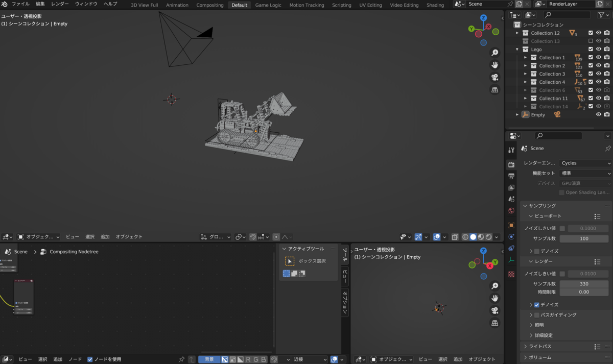This screenshot has width=613, height=364.
Task: Uncheck the Lego collection checkbox
Action: point(591,50)
